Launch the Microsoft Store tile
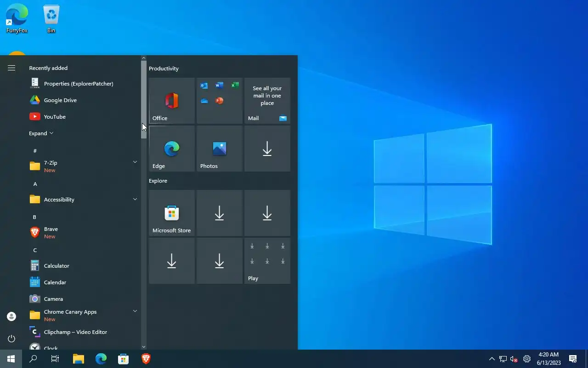 pyautogui.click(x=172, y=213)
